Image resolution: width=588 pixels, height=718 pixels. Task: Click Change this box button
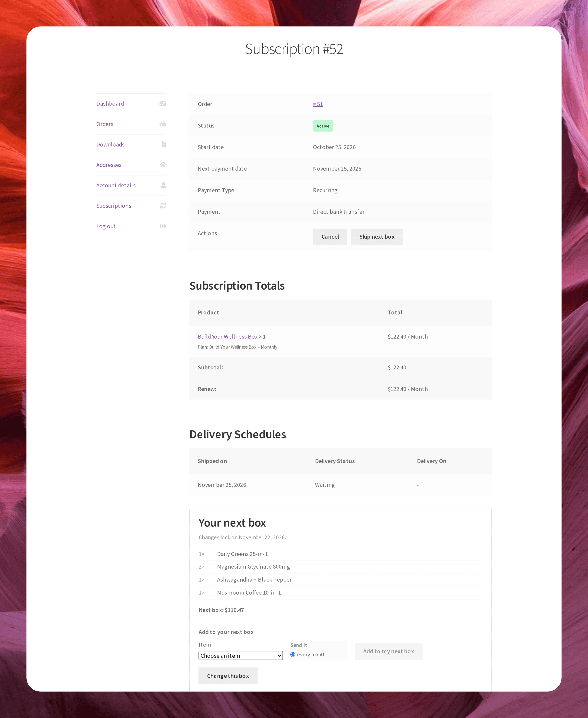pos(228,676)
